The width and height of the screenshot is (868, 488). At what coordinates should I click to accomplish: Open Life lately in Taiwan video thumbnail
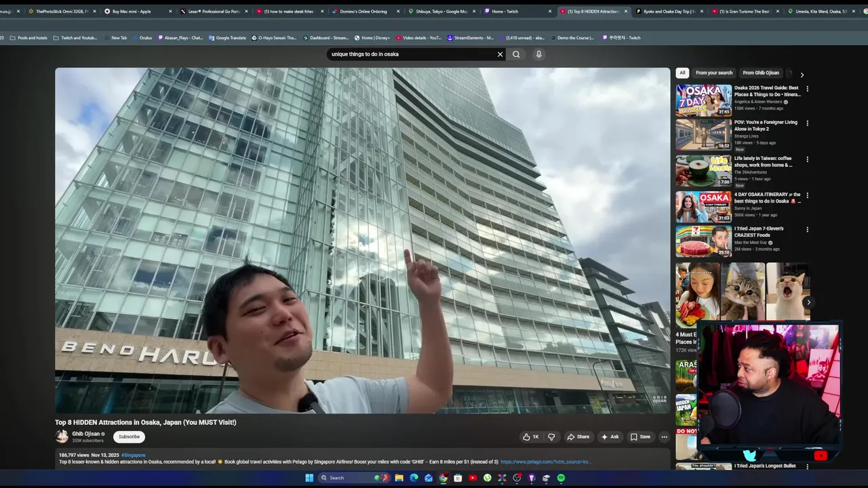703,171
